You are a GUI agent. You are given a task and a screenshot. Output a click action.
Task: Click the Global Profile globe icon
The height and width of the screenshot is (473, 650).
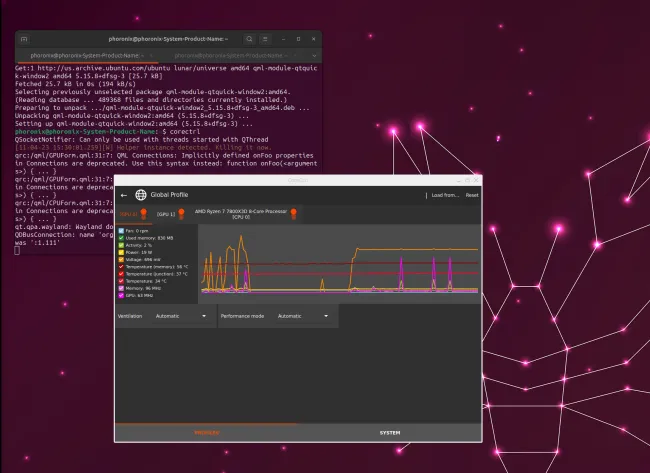(141, 195)
